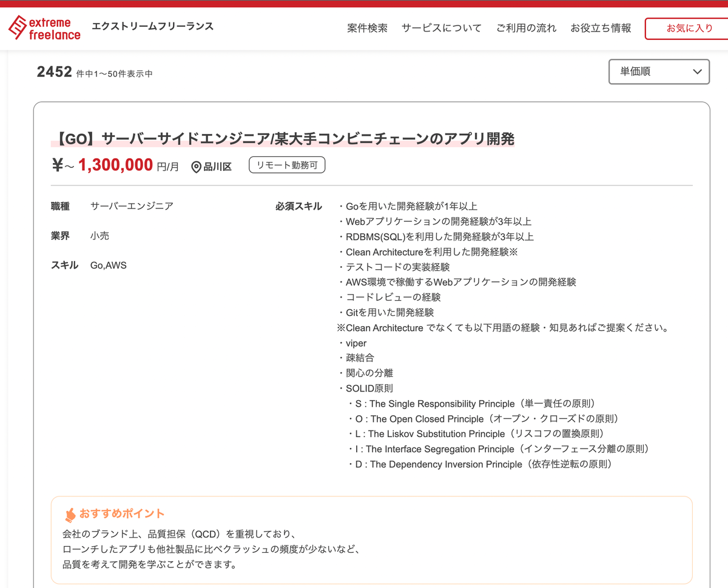728x588 pixels.
Task: Click the リモート勤務可 tag
Action: 287,165
